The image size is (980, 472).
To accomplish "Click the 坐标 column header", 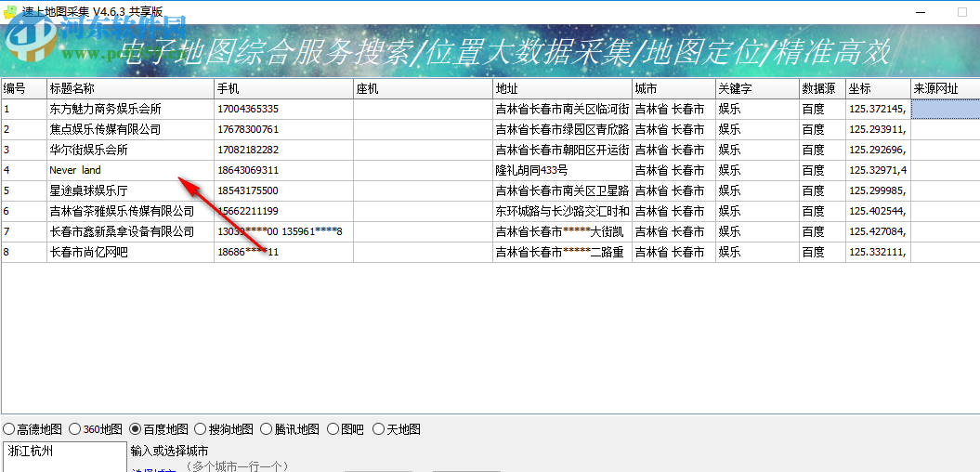I will click(878, 89).
